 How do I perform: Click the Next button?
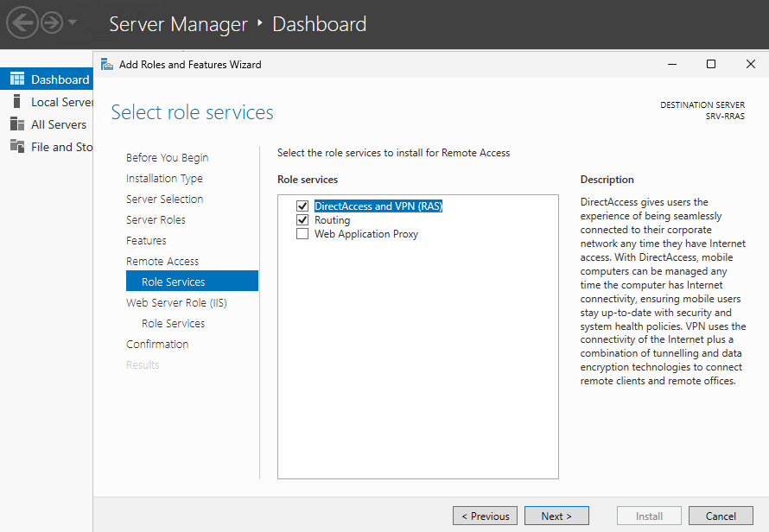[x=556, y=516]
